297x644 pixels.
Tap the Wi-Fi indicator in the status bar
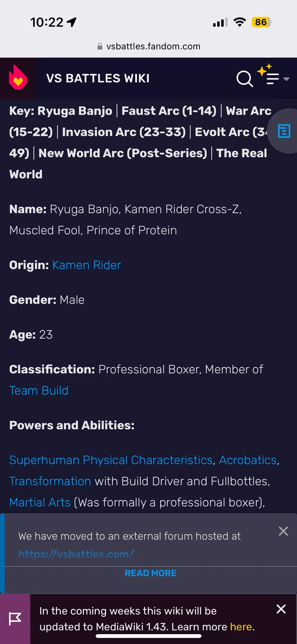click(240, 22)
